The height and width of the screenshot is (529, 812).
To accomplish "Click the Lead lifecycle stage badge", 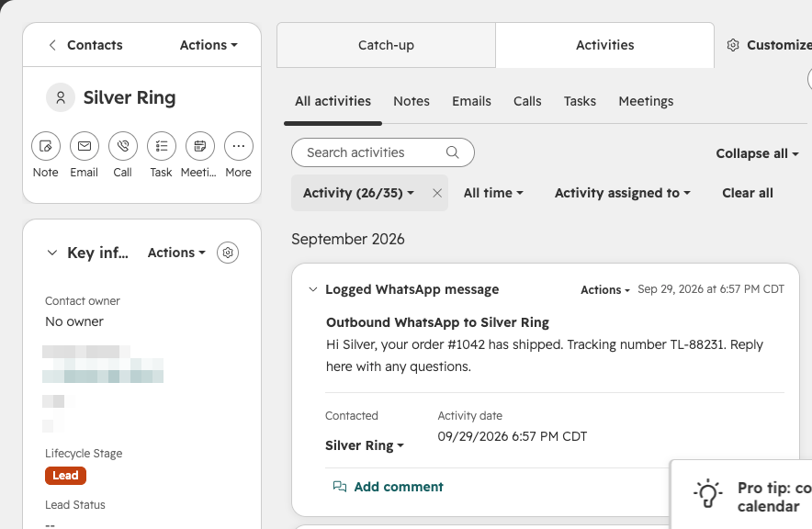I will tap(66, 475).
